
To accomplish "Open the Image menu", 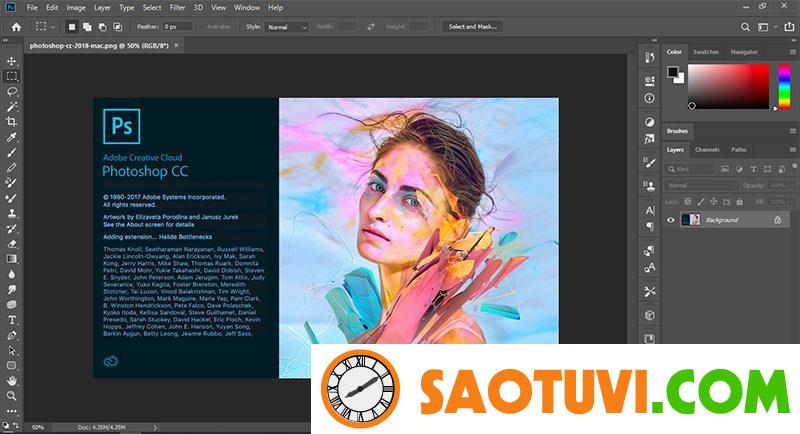I will 76,8.
